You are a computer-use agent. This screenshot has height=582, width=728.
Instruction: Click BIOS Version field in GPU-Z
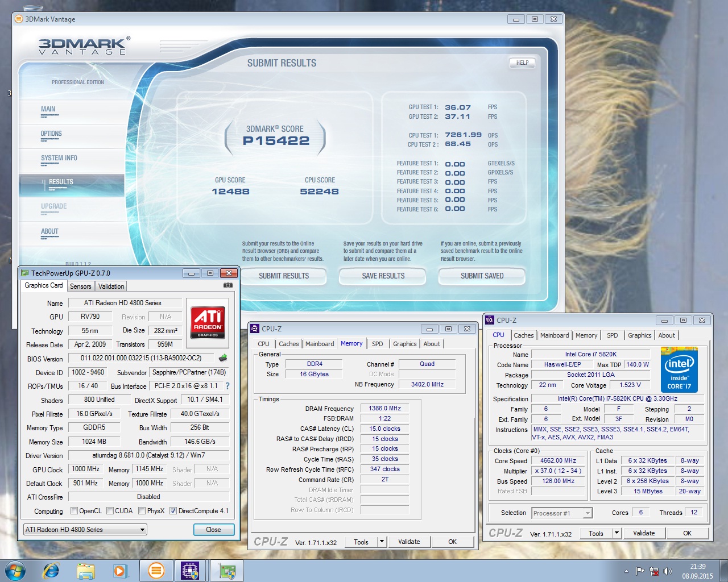click(x=142, y=358)
